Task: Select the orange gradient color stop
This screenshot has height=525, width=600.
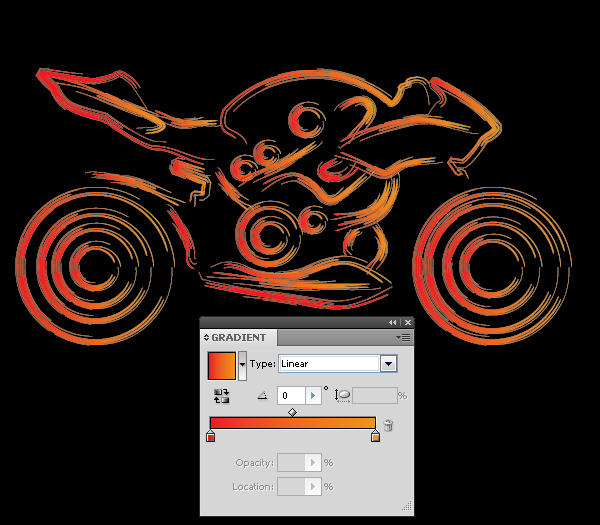Action: click(x=375, y=436)
